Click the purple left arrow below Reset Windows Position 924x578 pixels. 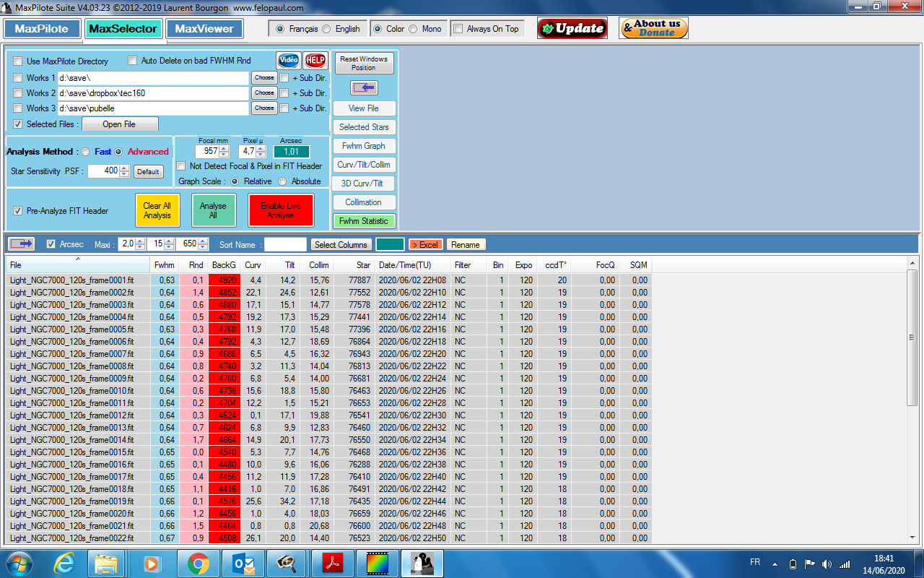click(x=364, y=88)
